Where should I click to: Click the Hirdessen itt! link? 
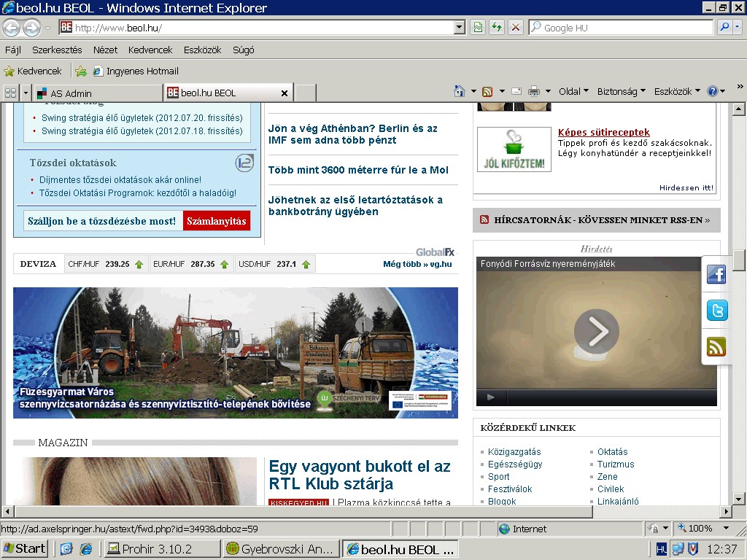(686, 187)
